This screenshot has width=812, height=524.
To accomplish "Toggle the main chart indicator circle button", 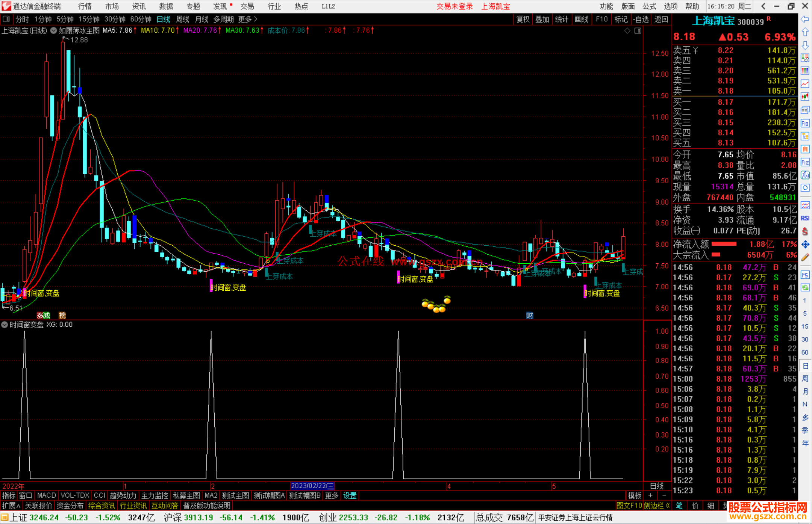I will (53, 30).
